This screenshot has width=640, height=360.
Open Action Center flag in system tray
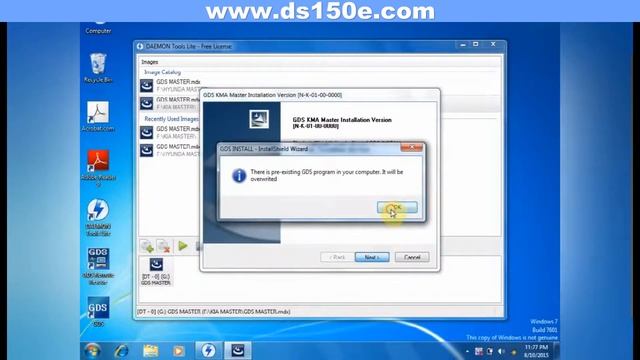coord(479,351)
